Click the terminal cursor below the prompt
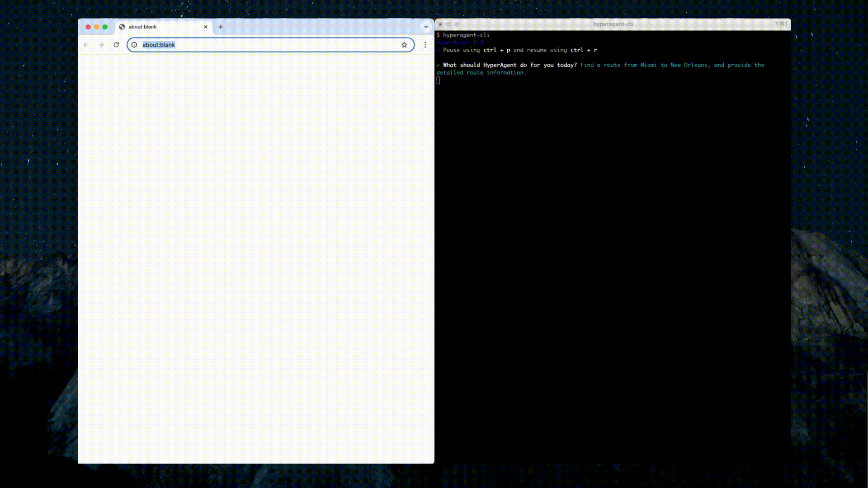868x488 pixels. tap(438, 80)
